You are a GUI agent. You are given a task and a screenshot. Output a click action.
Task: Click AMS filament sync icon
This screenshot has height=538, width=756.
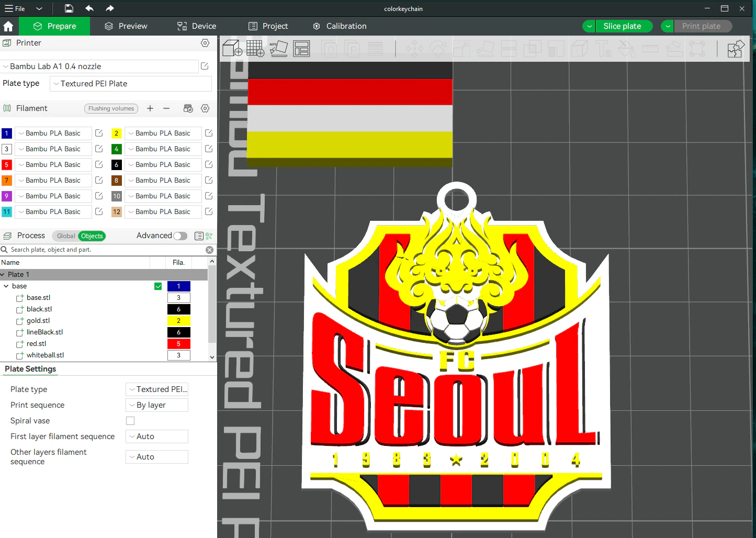188,108
